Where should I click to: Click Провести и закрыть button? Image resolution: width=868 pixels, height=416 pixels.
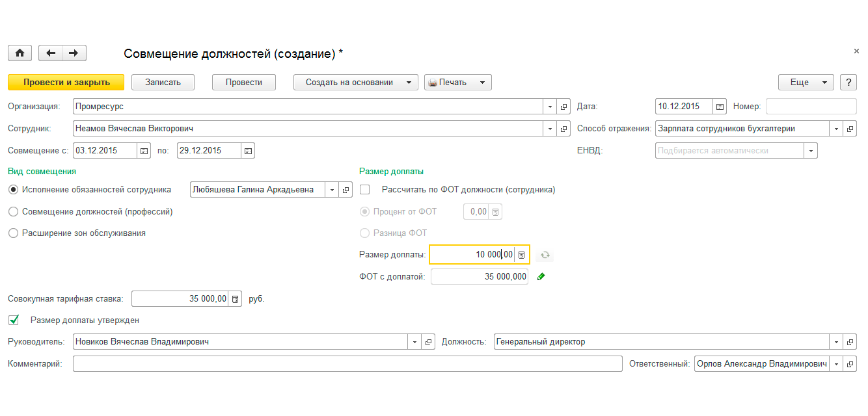(x=66, y=83)
